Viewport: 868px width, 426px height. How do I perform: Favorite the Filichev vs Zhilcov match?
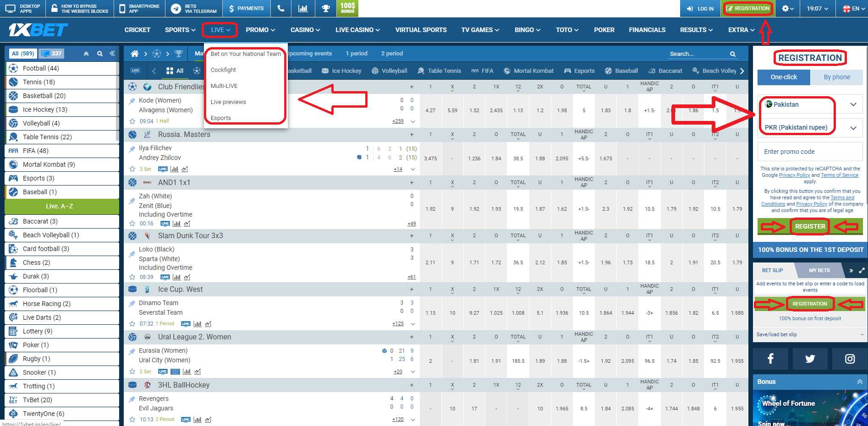pyautogui.click(x=132, y=169)
